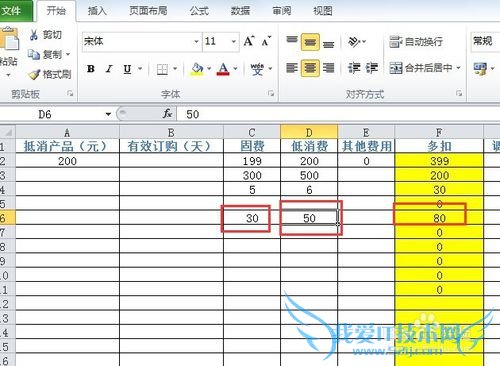Switch to the Page Layout (页面布局) tab
Viewport: 500px width, 366px height.
click(148, 11)
